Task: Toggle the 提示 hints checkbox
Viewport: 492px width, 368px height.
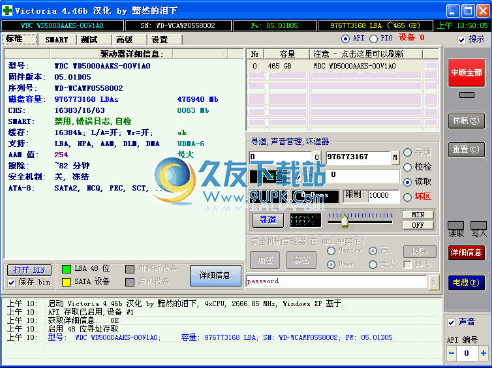Action: tap(462, 40)
